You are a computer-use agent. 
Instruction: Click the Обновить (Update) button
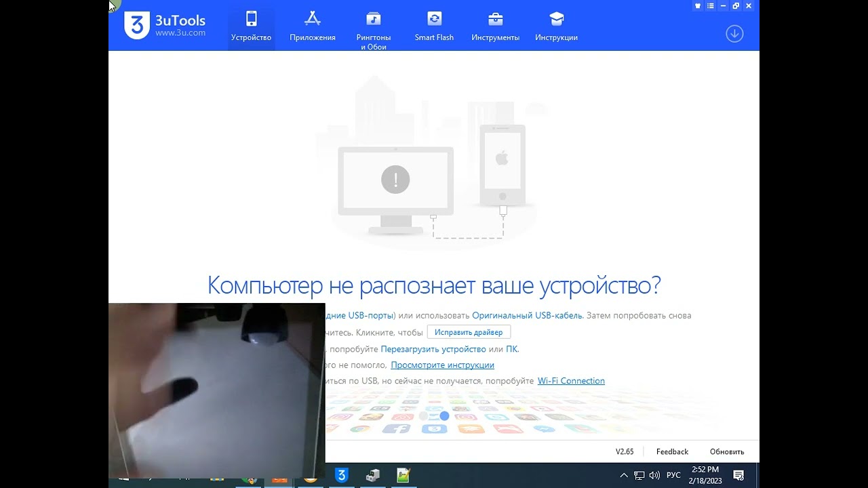[x=727, y=451]
